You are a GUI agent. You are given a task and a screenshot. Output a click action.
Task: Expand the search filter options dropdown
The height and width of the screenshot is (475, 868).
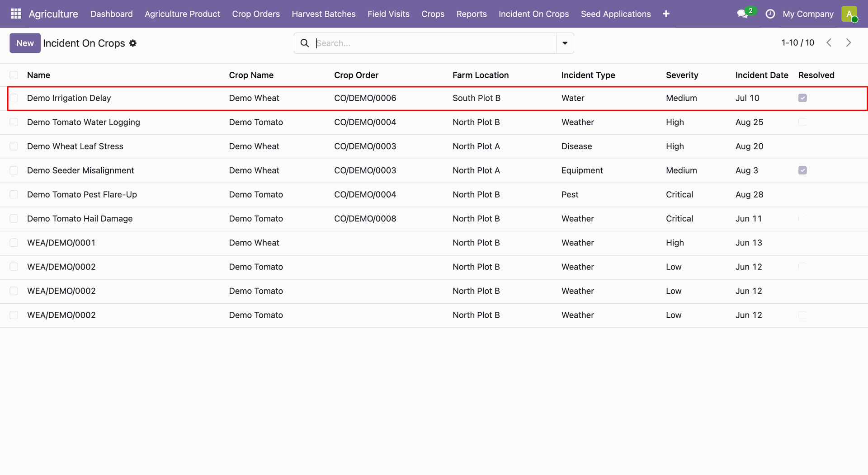point(565,43)
